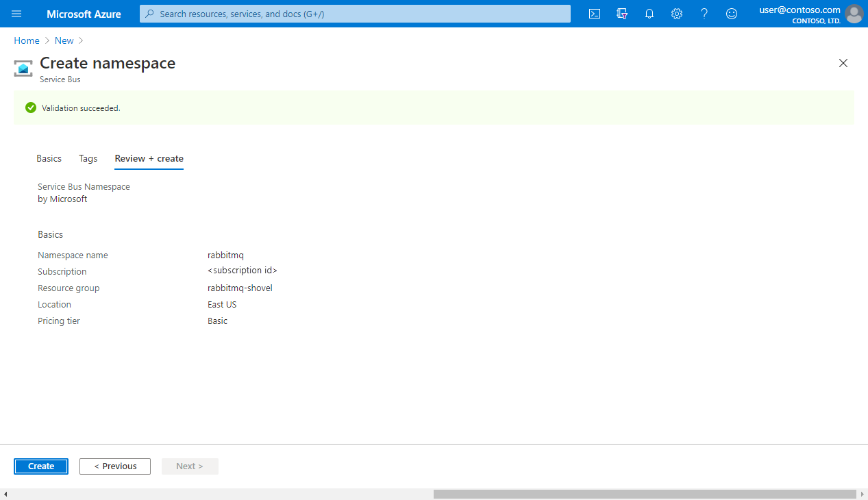Screen dimensions: 868x500
Task: Click the user account avatar
Action: tap(854, 14)
